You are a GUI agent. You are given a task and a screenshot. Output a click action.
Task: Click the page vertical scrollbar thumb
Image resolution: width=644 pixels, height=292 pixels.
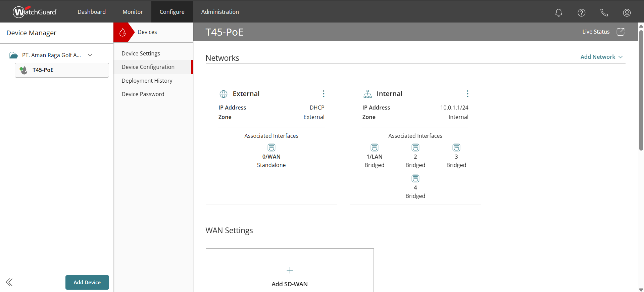coord(641,90)
